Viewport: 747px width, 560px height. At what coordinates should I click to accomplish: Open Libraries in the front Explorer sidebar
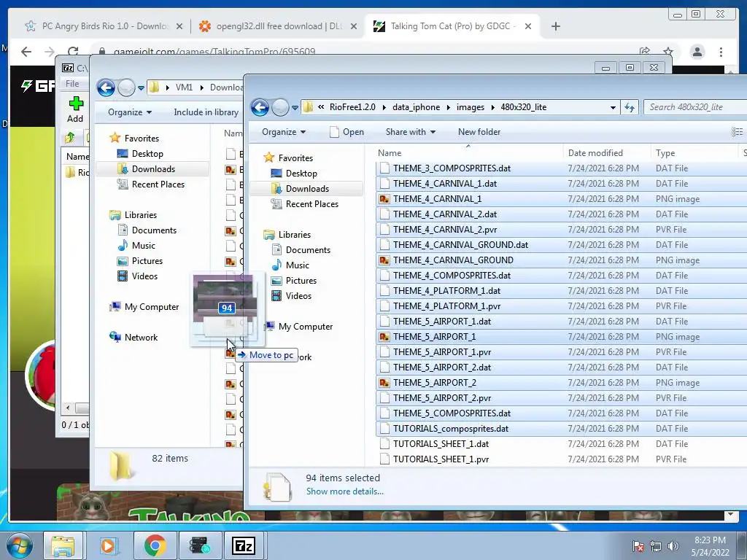pos(295,235)
